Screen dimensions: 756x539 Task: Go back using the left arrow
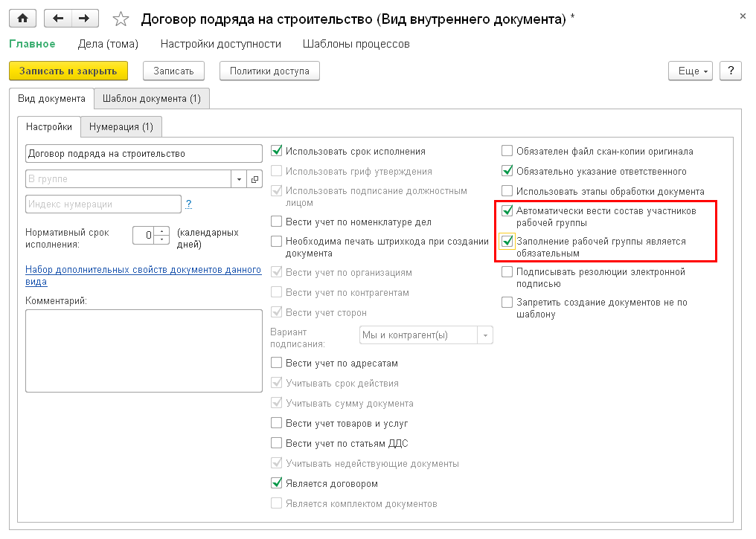pos(58,18)
